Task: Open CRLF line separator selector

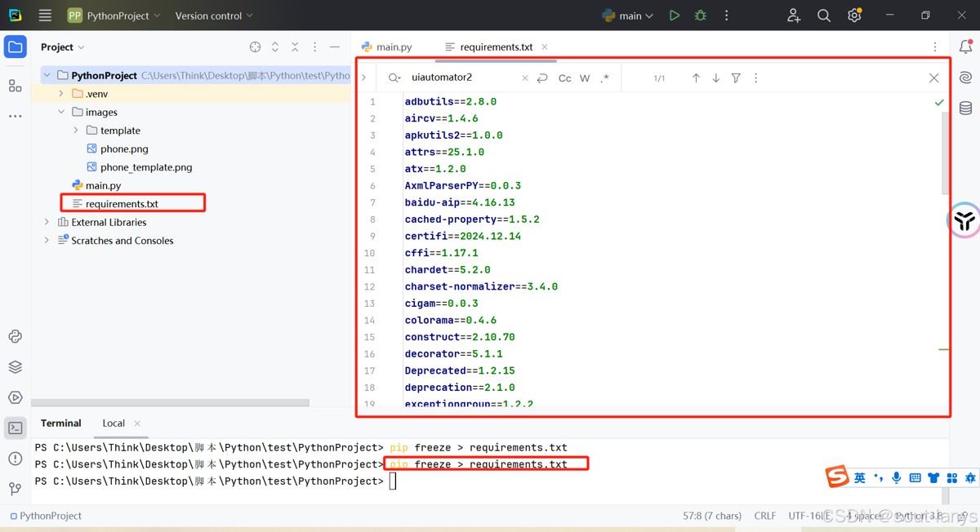Action: click(x=765, y=516)
